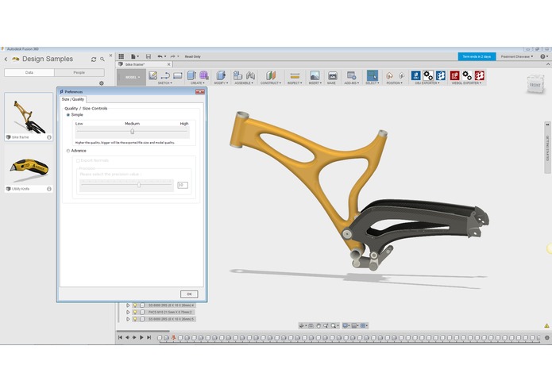Open the SKETCH dropdown menu
This screenshot has width=552, height=392.
click(164, 83)
